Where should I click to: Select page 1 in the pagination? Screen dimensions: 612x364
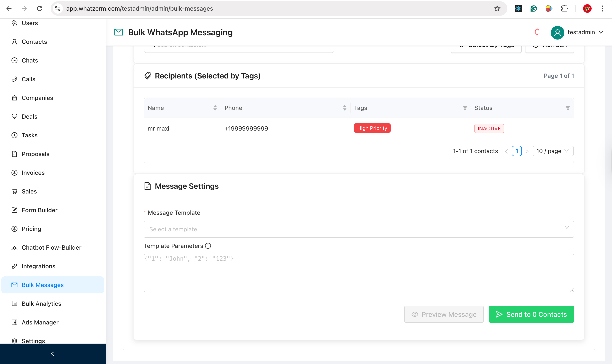[x=516, y=151]
